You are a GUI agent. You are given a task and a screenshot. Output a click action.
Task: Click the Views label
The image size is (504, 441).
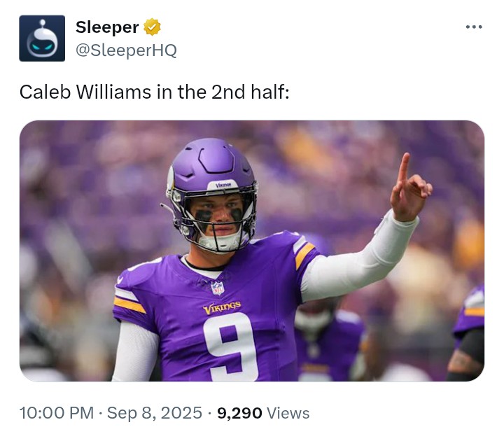[288, 413]
